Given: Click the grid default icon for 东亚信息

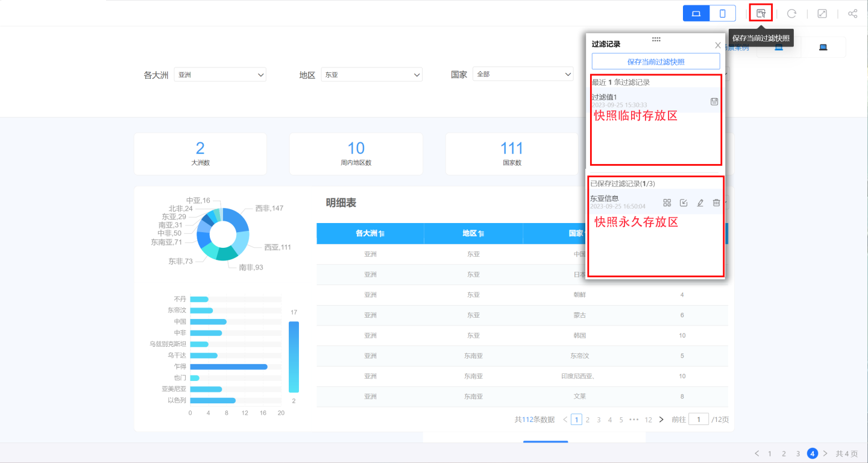Looking at the screenshot, I should click(x=667, y=203).
